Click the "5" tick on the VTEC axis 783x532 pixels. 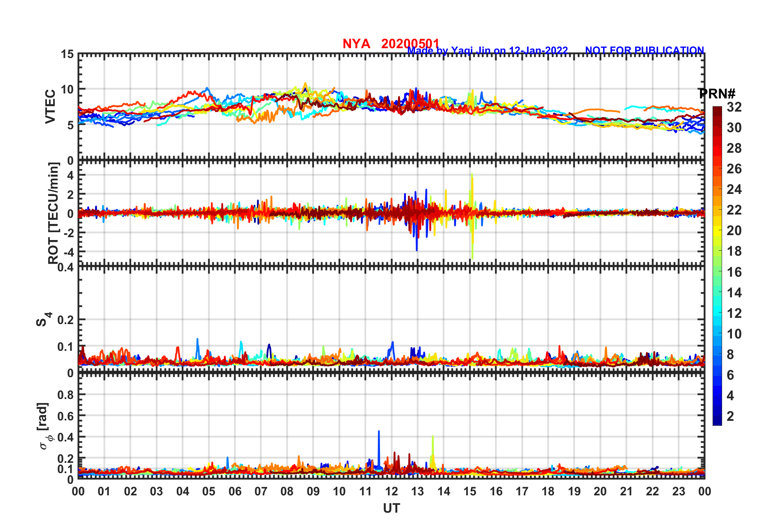71,125
